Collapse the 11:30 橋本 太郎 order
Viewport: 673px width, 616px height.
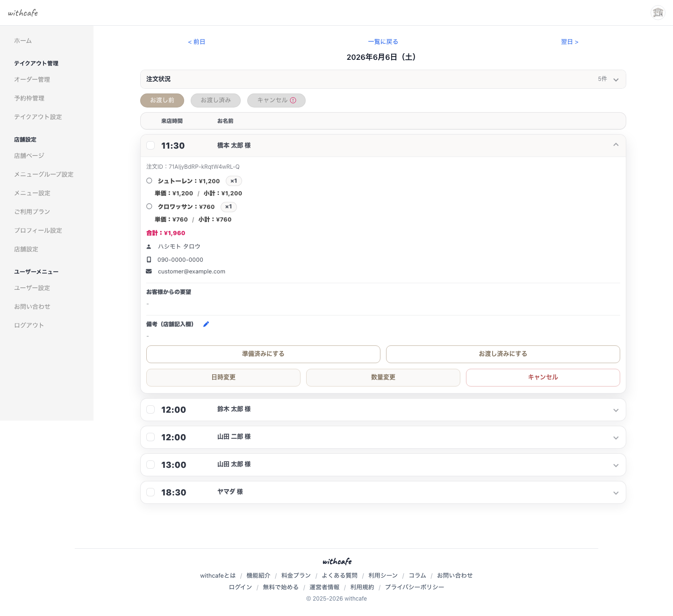(616, 145)
